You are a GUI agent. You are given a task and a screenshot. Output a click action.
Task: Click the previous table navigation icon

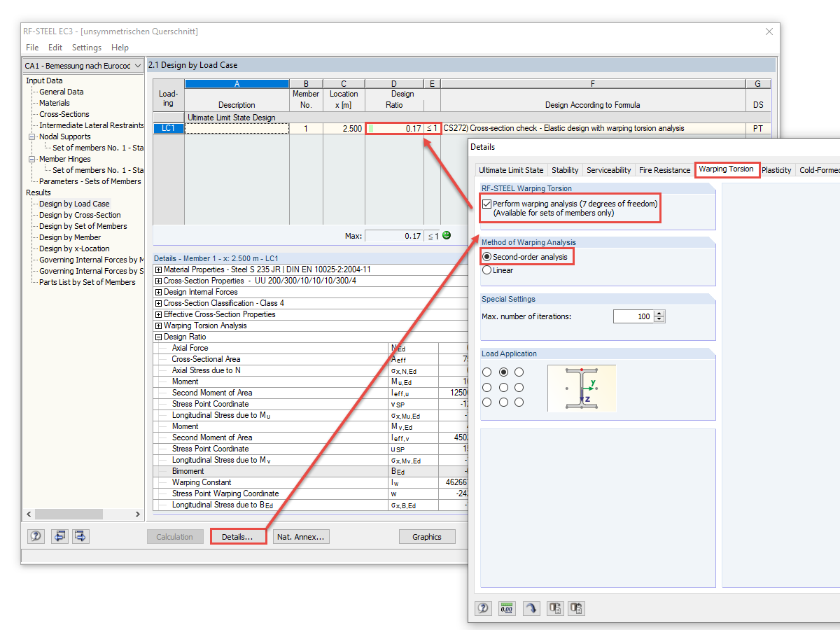click(x=59, y=536)
